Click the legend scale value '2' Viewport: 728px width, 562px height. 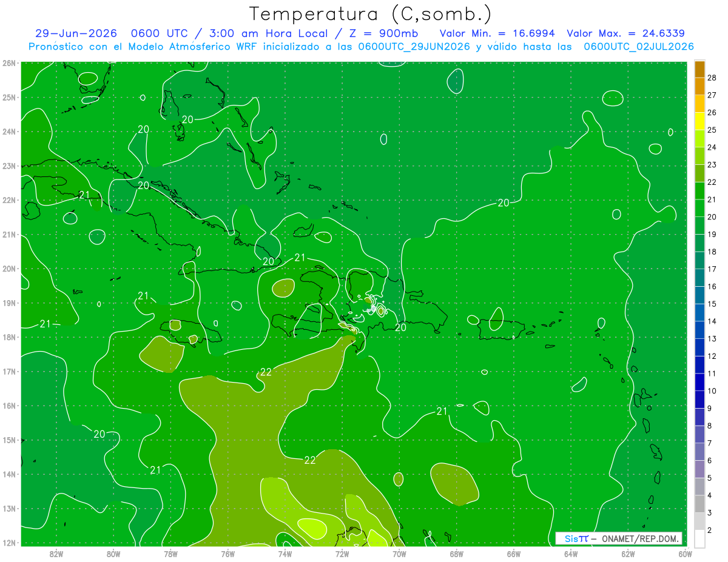click(710, 530)
